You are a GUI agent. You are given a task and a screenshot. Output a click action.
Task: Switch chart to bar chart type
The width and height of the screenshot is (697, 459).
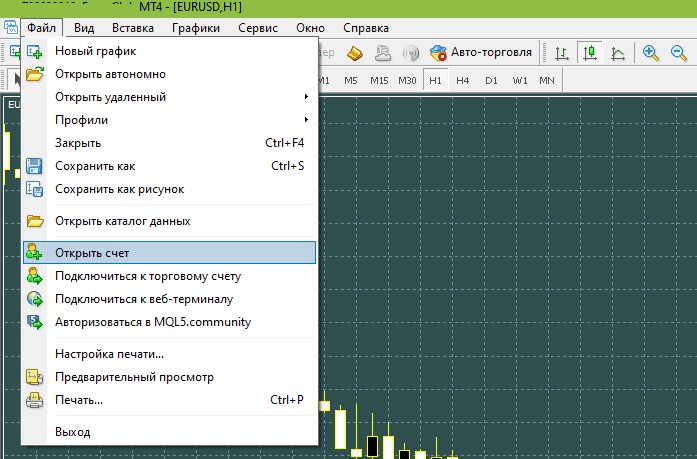tap(562, 53)
